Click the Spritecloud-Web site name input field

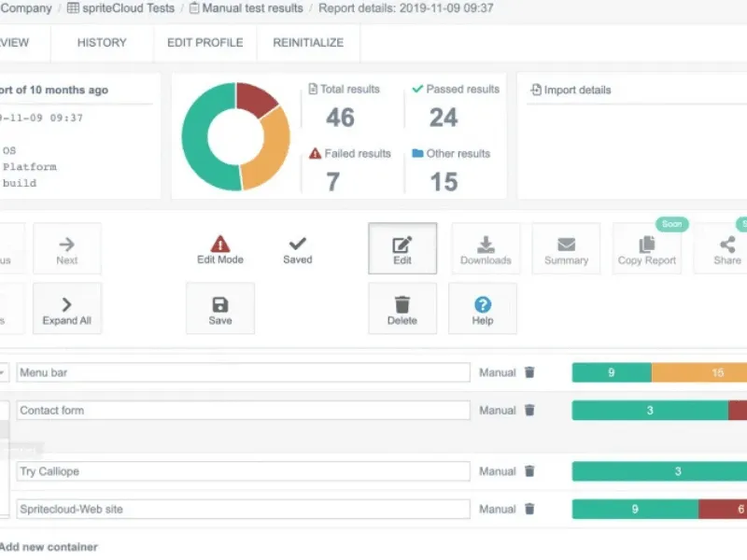coord(244,510)
